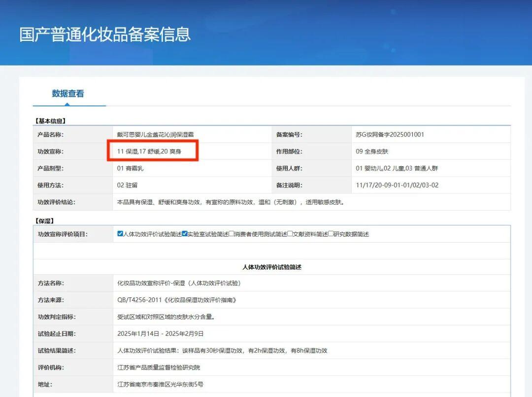This screenshot has height=397, width=532.
Task: Enable the 消费者使用测试简述 checkbox
Action: click(232, 234)
